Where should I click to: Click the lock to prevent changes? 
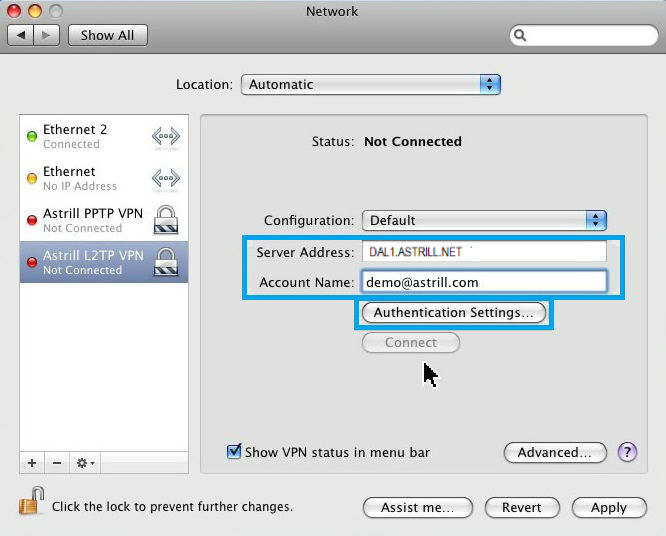coord(32,502)
